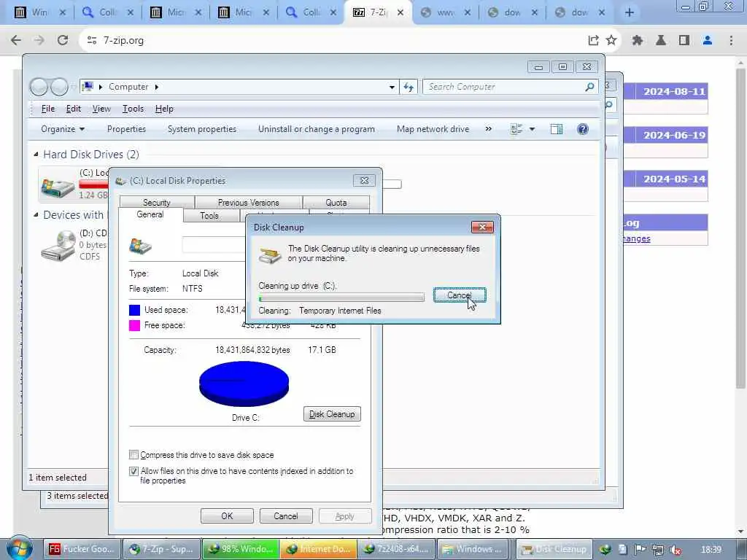Click the Disk Cleanup progress bar

click(x=341, y=298)
